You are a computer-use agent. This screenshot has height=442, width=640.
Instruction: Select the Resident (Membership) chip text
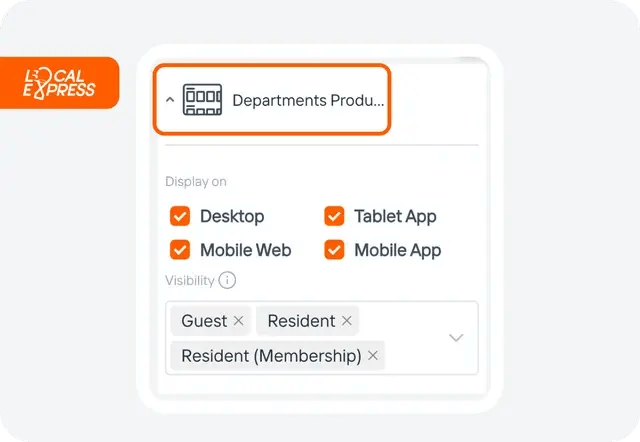point(271,356)
